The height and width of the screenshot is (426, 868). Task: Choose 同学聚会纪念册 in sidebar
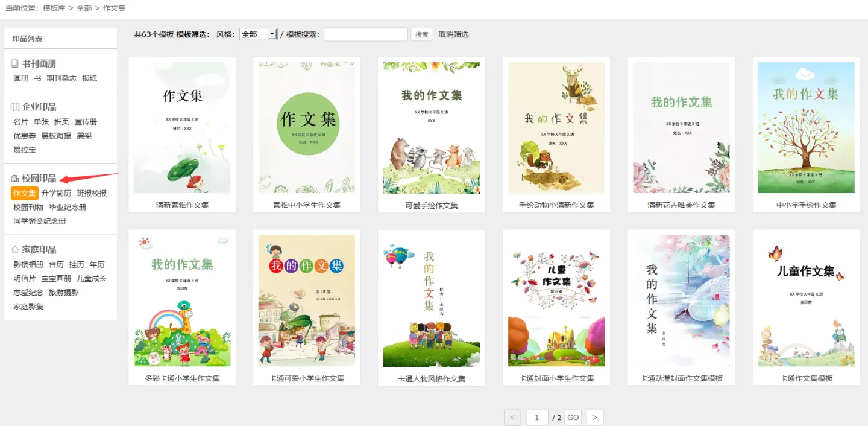pos(40,221)
